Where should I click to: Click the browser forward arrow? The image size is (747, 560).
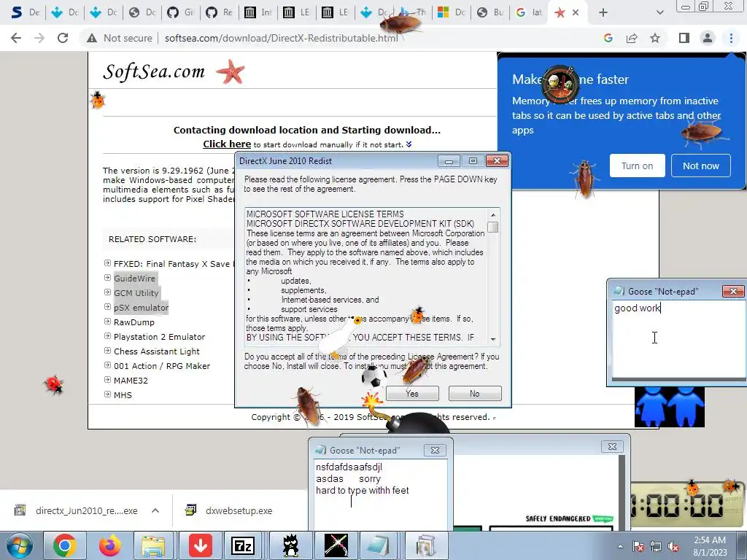tap(39, 38)
